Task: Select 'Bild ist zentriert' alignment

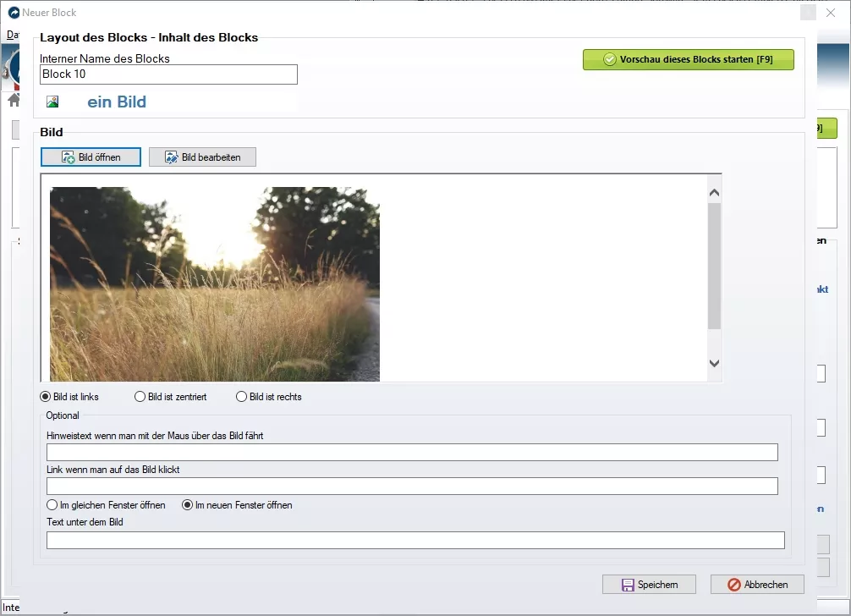Action: (x=140, y=397)
